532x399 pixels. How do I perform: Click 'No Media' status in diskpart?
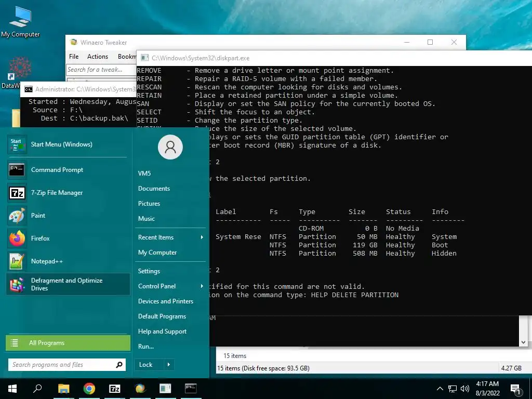[x=403, y=229]
